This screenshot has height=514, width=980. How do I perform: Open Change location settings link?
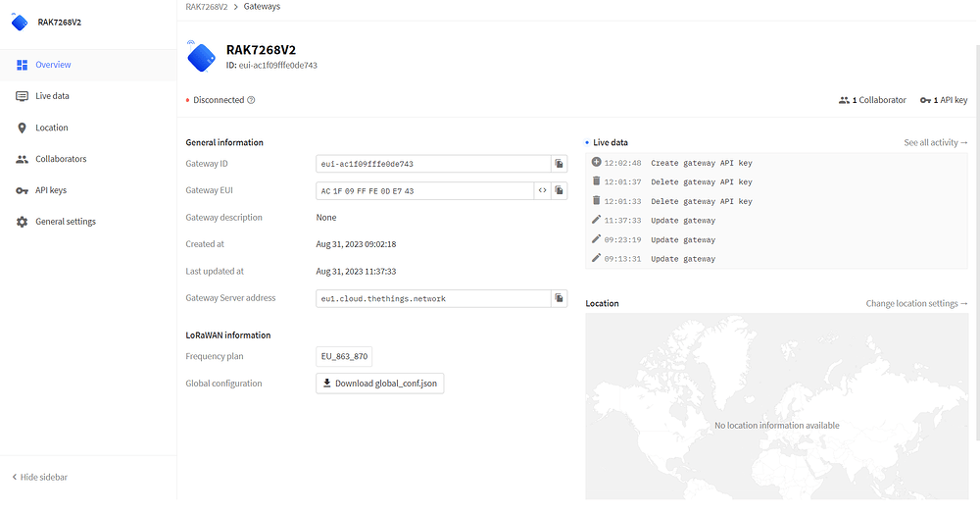[917, 303]
